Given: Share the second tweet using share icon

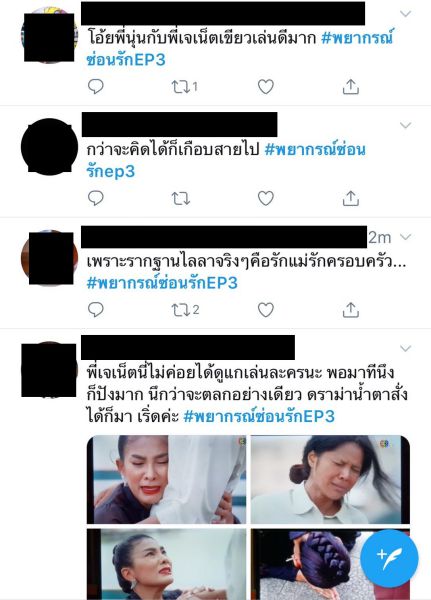Looking at the screenshot, I should pos(351,198).
